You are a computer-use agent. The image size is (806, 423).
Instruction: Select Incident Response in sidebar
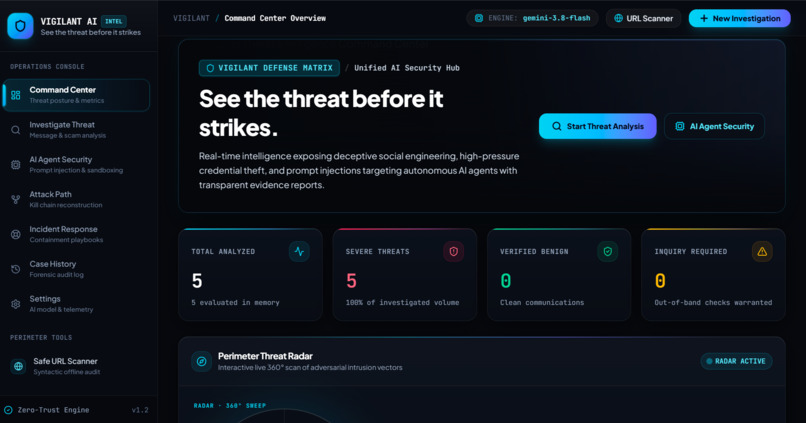pos(76,234)
